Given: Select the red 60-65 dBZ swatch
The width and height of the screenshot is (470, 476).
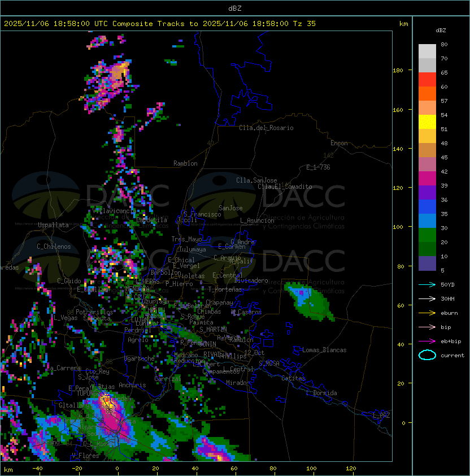Looking at the screenshot, I should point(427,80).
